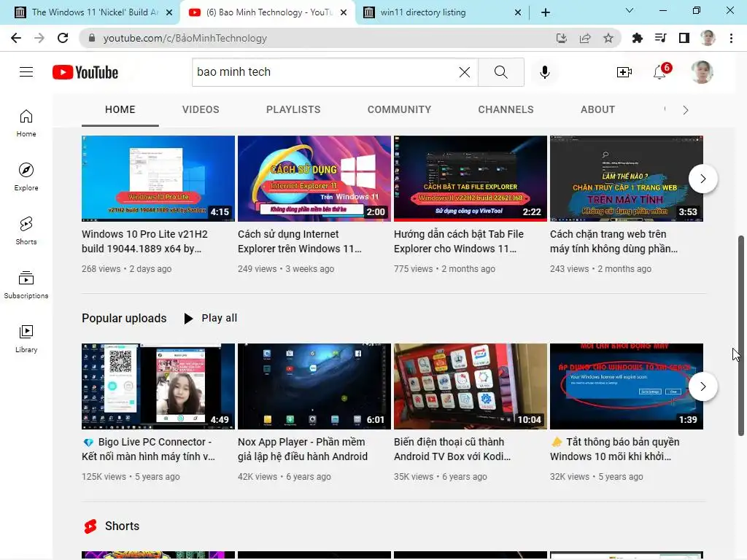This screenshot has width=747, height=560.
Task: Open notifications bell with 6 badge
Action: pos(661,71)
